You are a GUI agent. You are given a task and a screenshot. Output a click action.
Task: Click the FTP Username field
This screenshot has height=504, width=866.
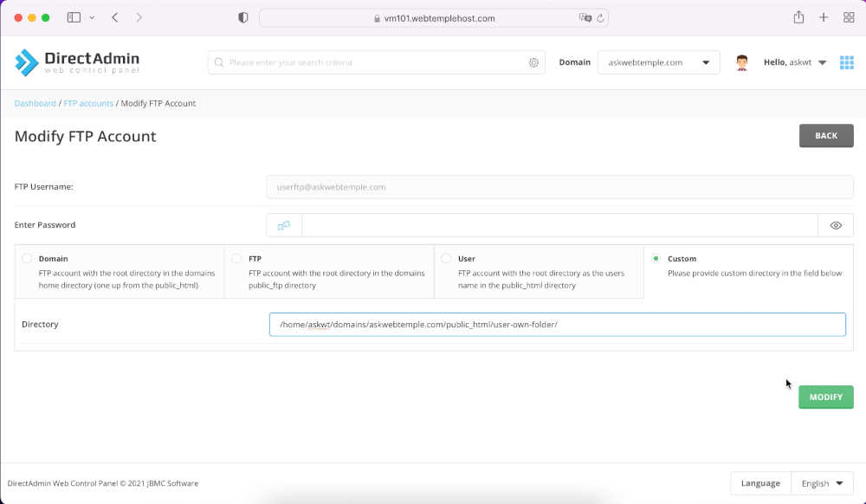(x=560, y=187)
